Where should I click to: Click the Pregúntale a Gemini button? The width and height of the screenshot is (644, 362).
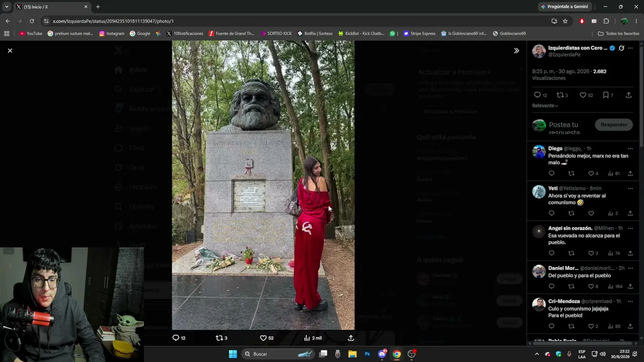coord(565,7)
